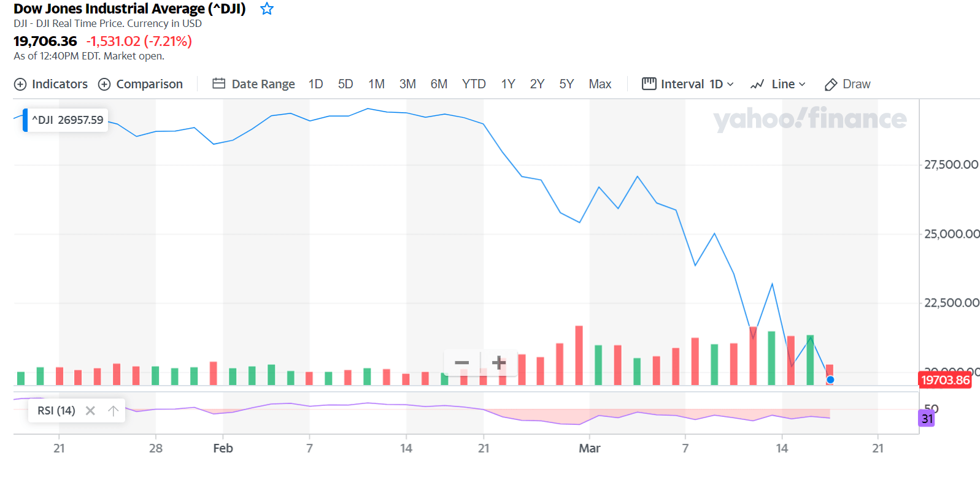Click the plus icon beside Indicators
980x477 pixels.
pos(20,85)
